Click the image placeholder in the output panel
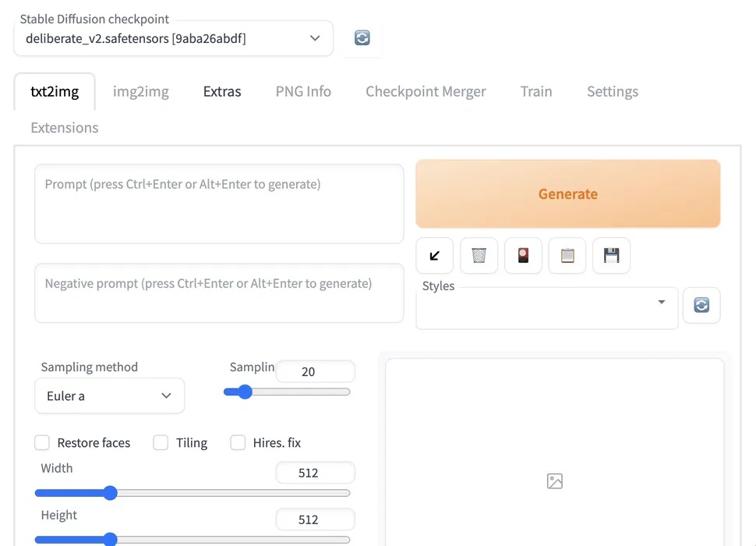Viewport: 756px width, 546px height. click(x=554, y=481)
